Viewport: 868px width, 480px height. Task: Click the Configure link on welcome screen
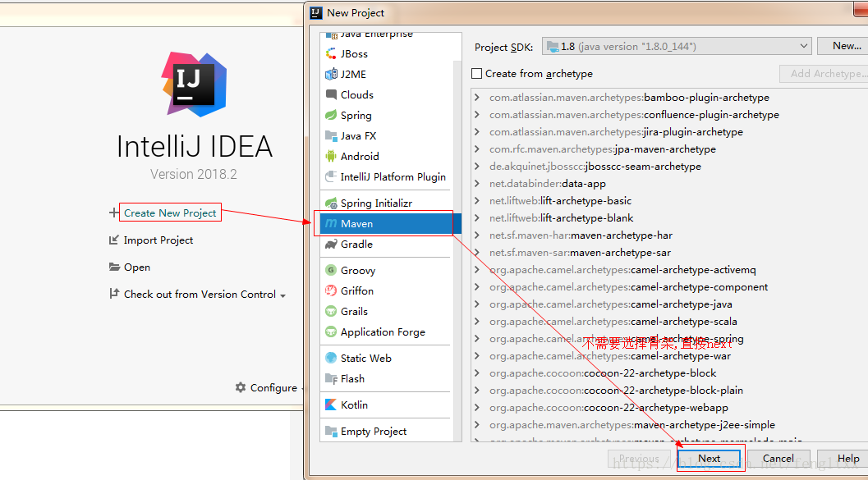(x=273, y=387)
